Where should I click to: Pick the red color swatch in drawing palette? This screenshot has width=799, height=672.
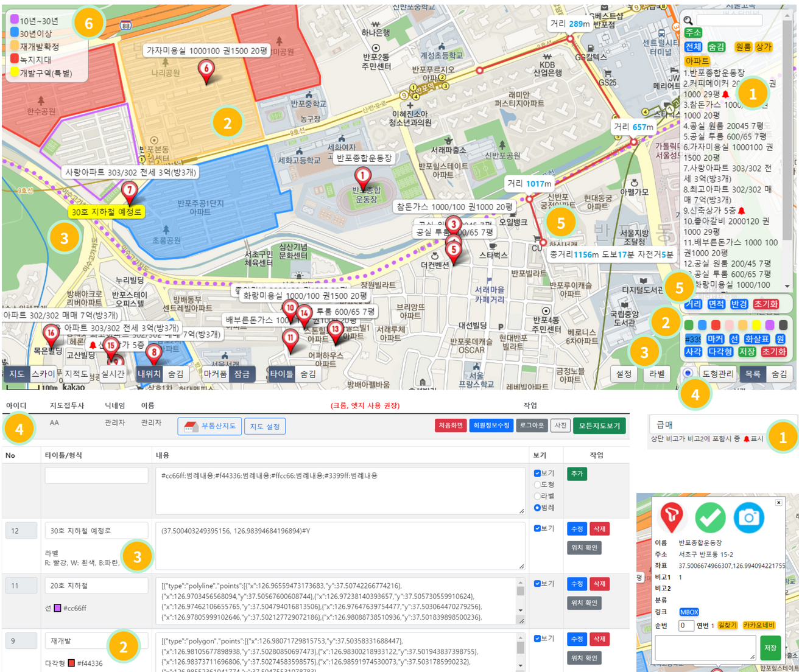click(x=716, y=325)
